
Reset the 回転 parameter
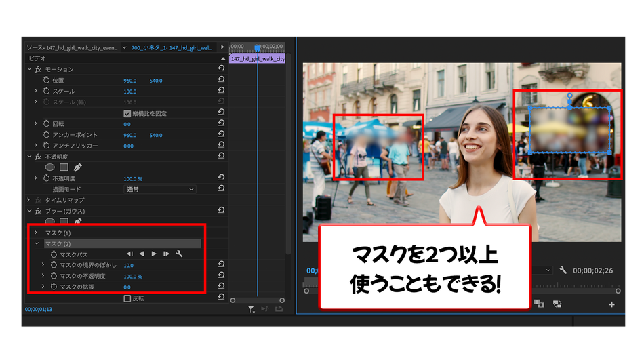pyautogui.click(x=221, y=123)
